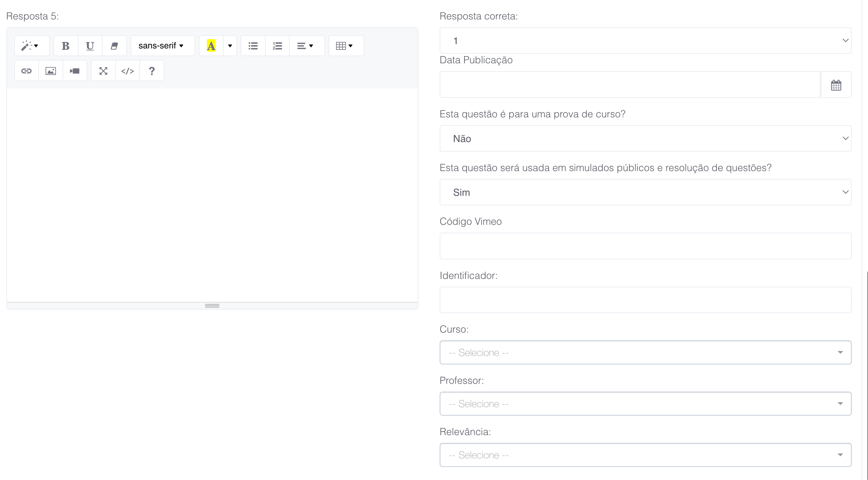The height and width of the screenshot is (480, 868).
Task: Switch to HTML code view
Action: click(127, 71)
